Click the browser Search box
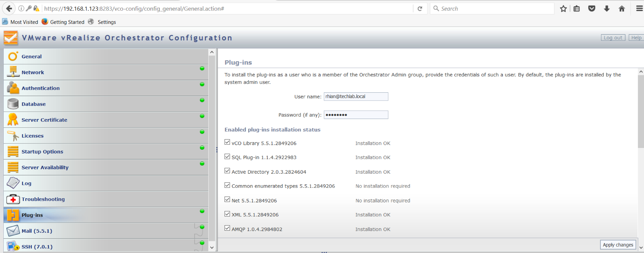 (492, 9)
